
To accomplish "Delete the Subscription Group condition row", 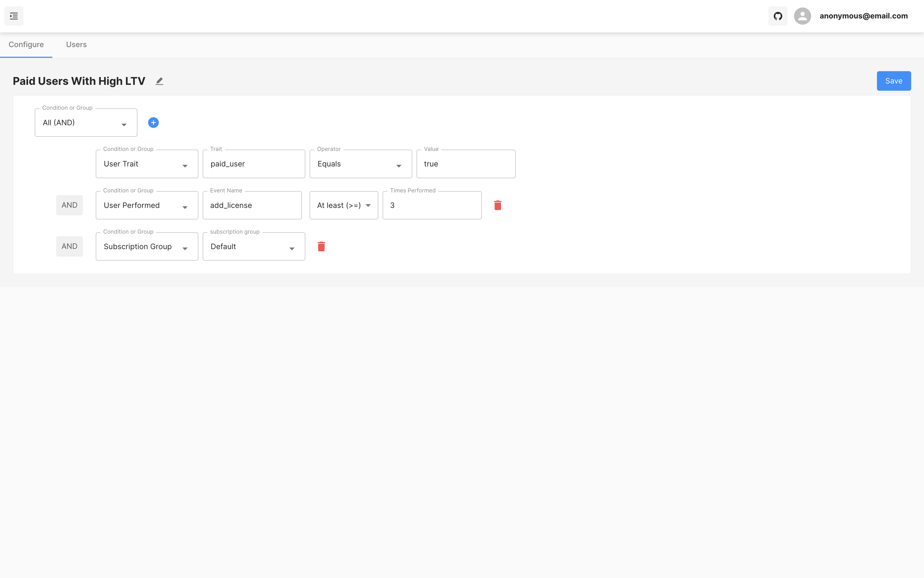I will [x=321, y=246].
